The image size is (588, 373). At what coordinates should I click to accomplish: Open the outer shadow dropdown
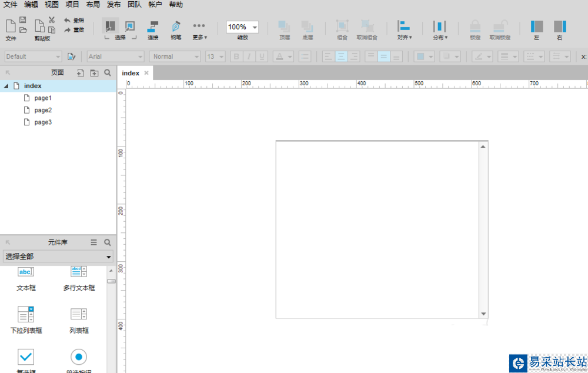(x=450, y=56)
